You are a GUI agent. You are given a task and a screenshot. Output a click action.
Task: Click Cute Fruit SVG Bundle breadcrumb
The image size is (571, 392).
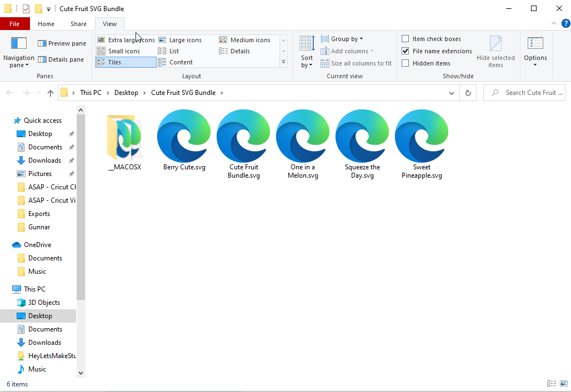point(183,93)
